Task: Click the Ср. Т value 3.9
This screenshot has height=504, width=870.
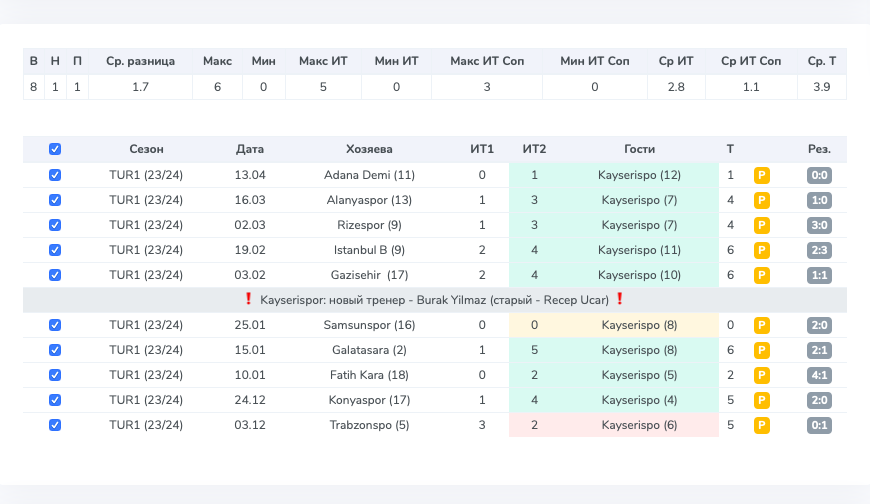Action: pos(822,87)
